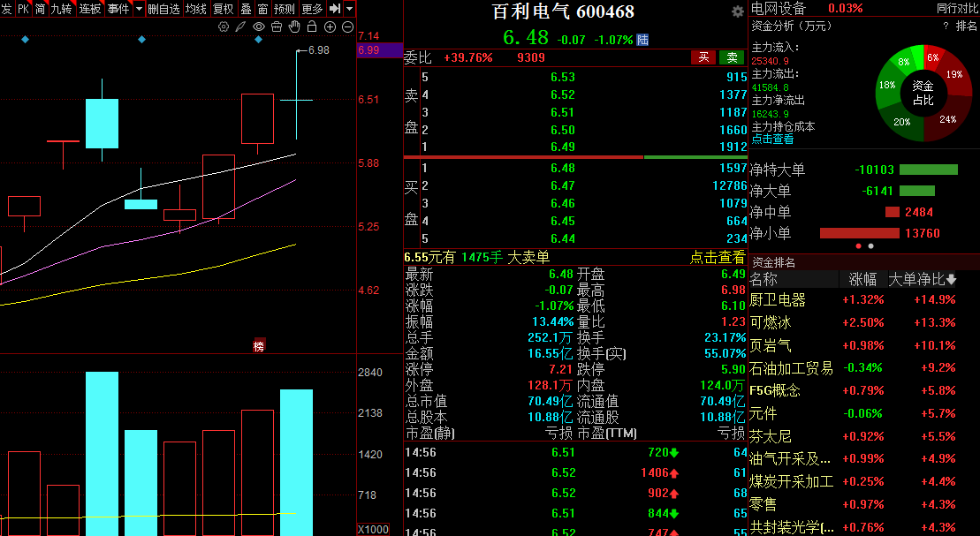Zoom out chart with minus circle
The width and height of the screenshot is (980, 536).
[347, 26]
